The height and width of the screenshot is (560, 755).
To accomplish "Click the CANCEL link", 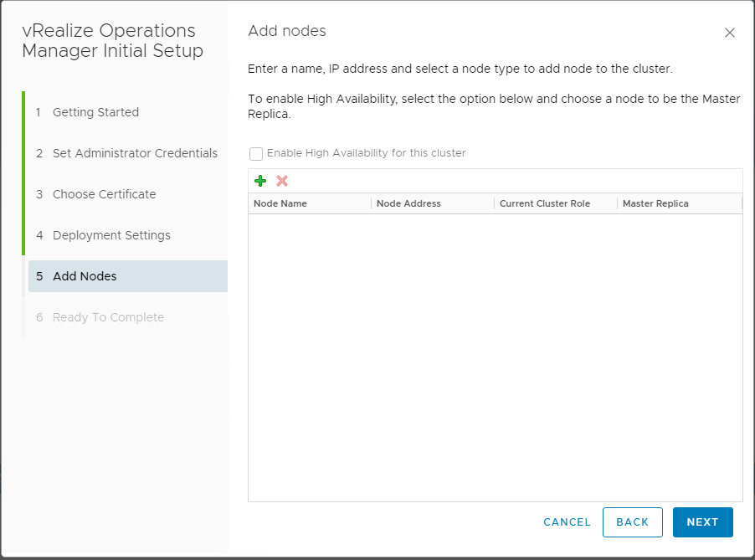I will tap(567, 522).
